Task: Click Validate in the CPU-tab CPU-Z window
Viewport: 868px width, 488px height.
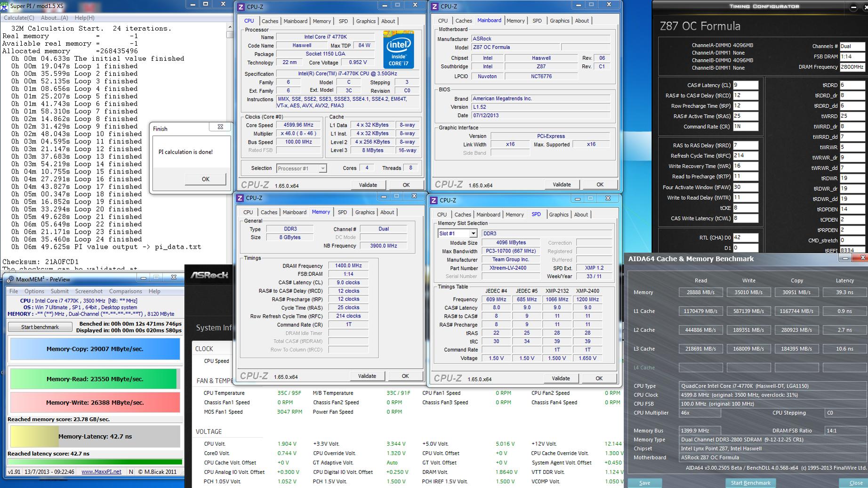Action: 368,185
